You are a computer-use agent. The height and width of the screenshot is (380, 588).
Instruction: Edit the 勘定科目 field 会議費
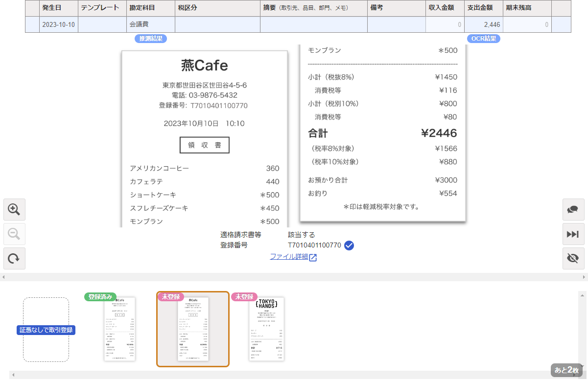coord(151,24)
